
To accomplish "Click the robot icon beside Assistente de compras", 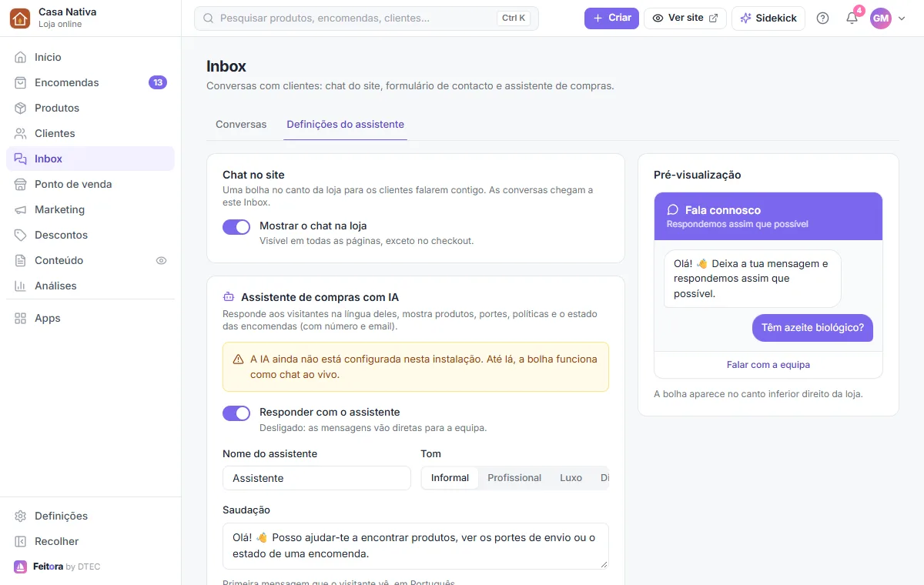I will click(228, 296).
